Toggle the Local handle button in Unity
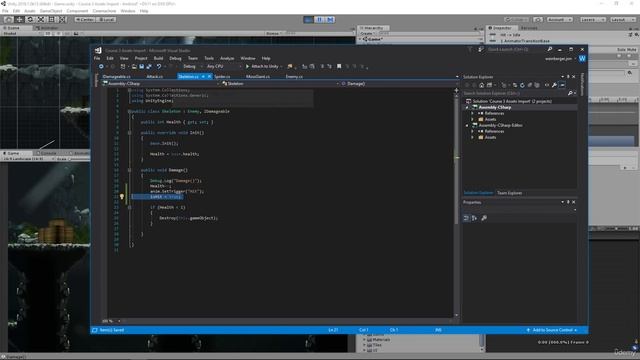Screen dimensions: 640x360 [x=106, y=19]
